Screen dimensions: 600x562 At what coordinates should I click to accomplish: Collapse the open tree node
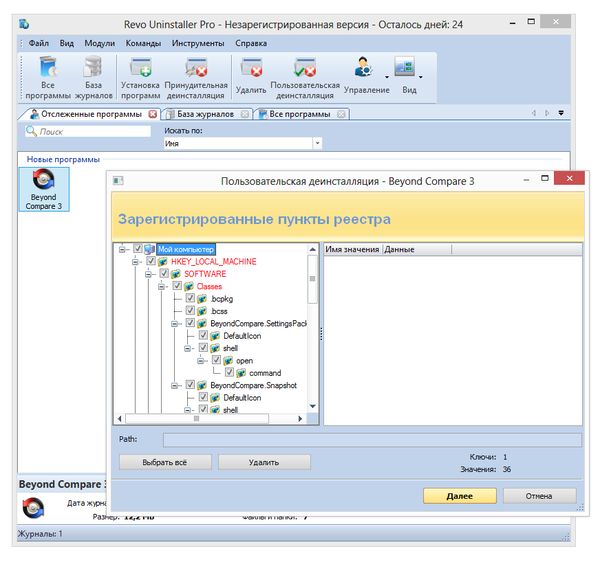pyautogui.click(x=201, y=361)
